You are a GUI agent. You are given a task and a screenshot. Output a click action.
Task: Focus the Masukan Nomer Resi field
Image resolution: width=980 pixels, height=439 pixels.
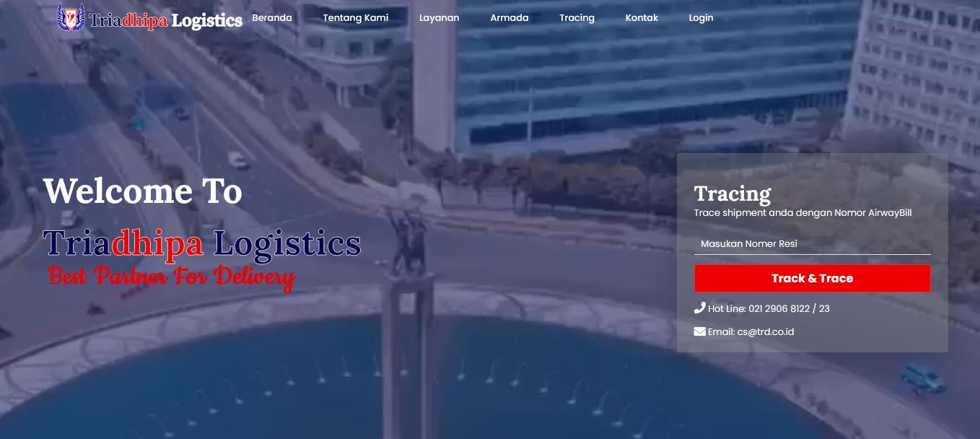click(x=813, y=244)
